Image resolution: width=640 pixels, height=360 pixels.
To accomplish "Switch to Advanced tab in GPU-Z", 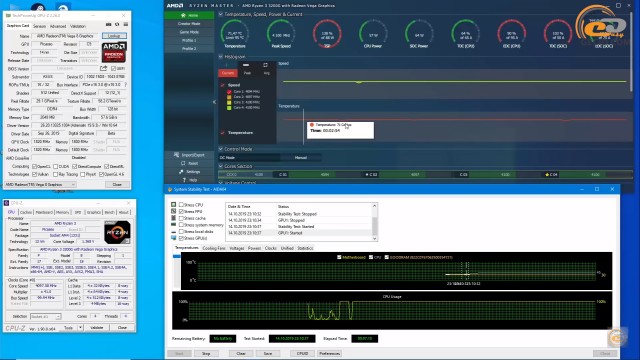I will 58,26.
